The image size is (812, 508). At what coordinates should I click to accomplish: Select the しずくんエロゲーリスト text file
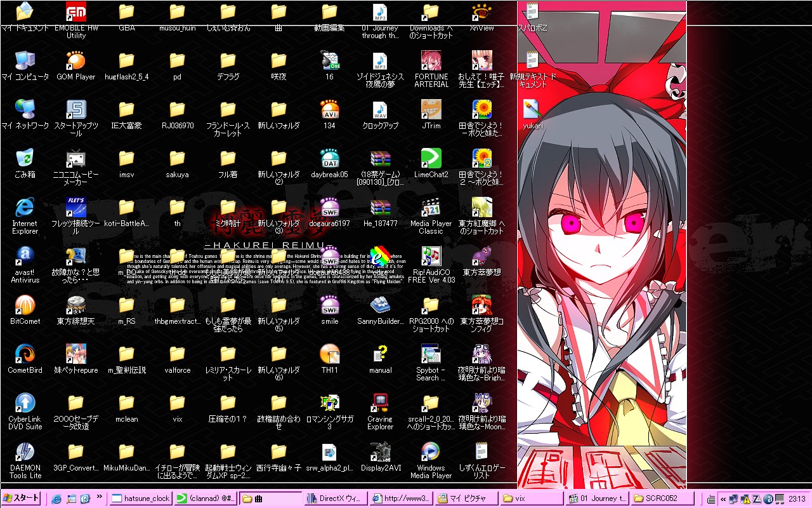(x=482, y=451)
